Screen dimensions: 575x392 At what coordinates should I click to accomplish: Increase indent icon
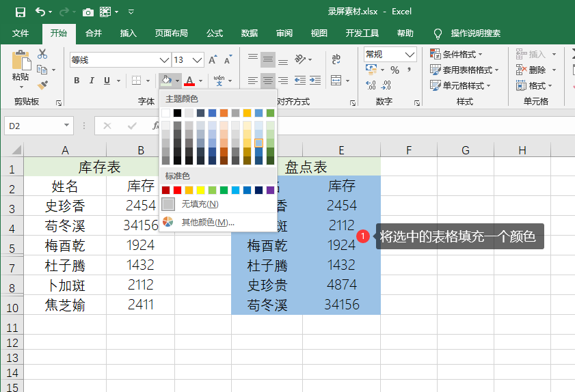click(x=315, y=80)
